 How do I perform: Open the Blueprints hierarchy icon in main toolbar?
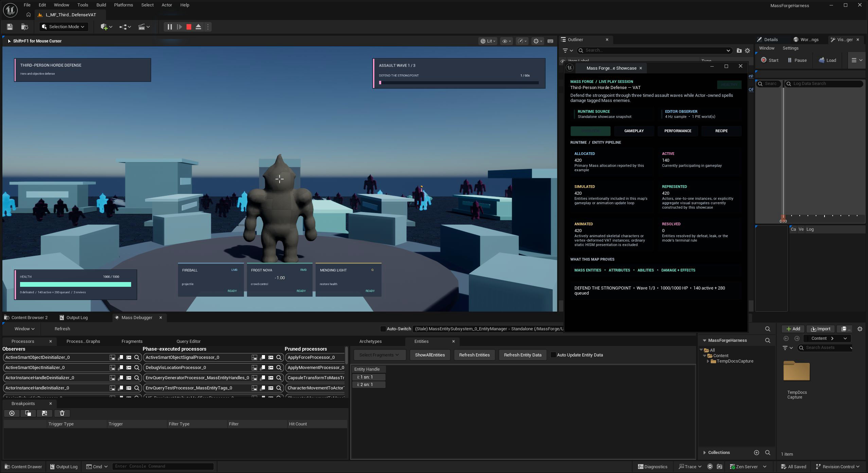125,27
